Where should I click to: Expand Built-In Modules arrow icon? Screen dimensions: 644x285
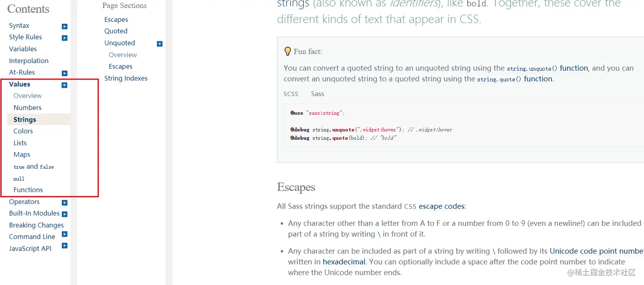pyautogui.click(x=64, y=214)
